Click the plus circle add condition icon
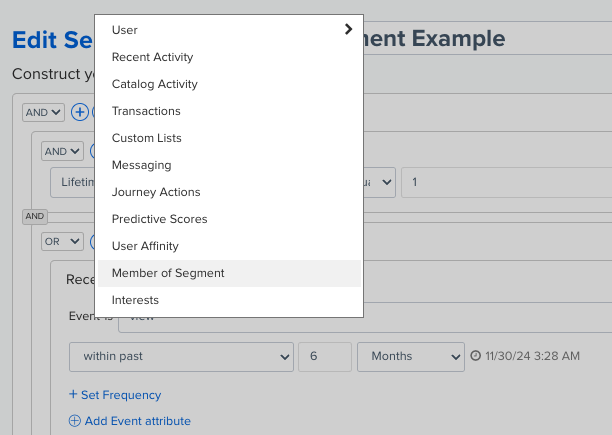 click(80, 112)
